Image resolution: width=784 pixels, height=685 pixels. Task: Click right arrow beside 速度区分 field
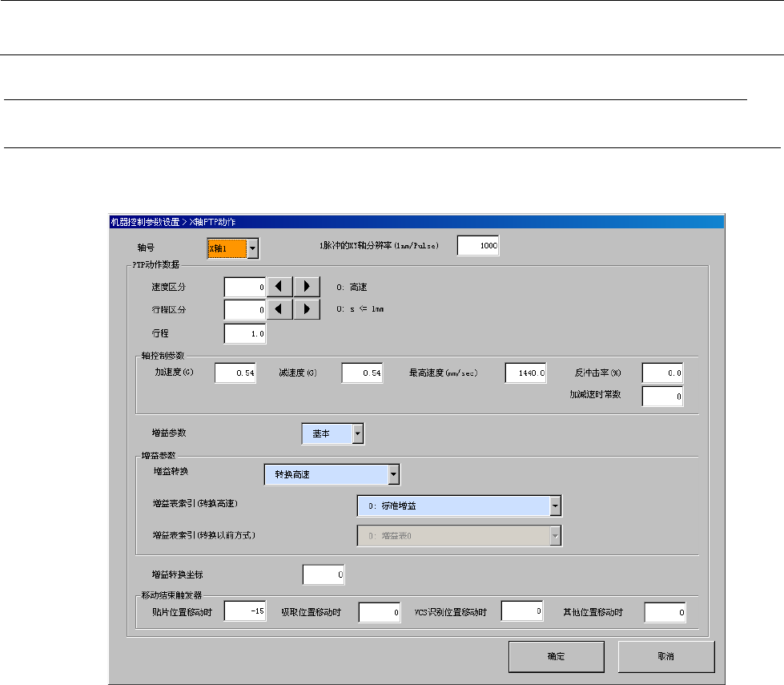[x=307, y=287]
